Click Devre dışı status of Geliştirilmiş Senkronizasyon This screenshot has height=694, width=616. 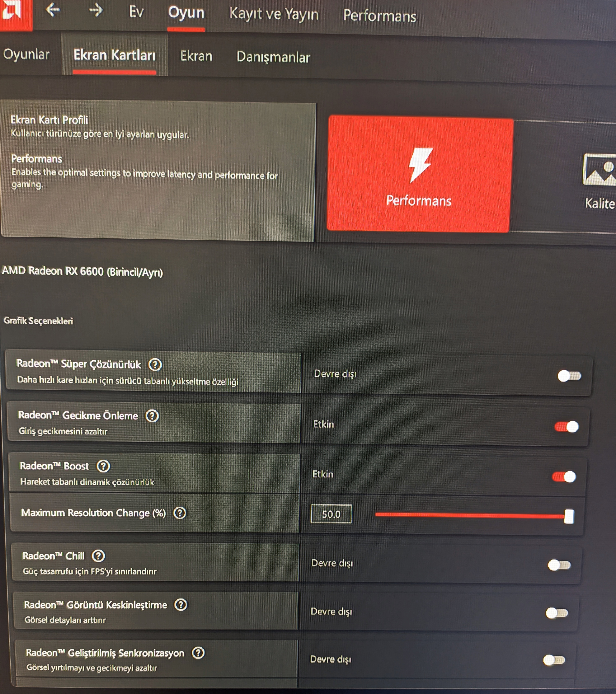(330, 659)
